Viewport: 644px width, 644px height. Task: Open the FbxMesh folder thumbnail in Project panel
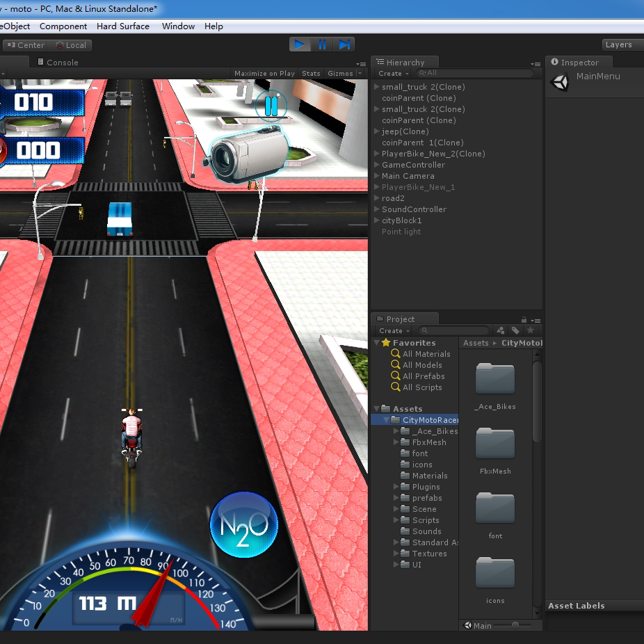coord(494,443)
